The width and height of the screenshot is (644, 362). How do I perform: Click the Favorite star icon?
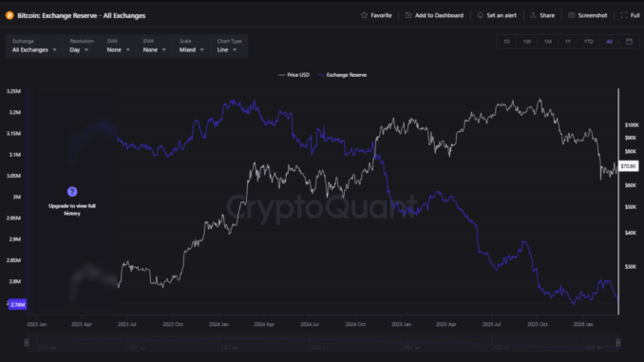point(364,15)
